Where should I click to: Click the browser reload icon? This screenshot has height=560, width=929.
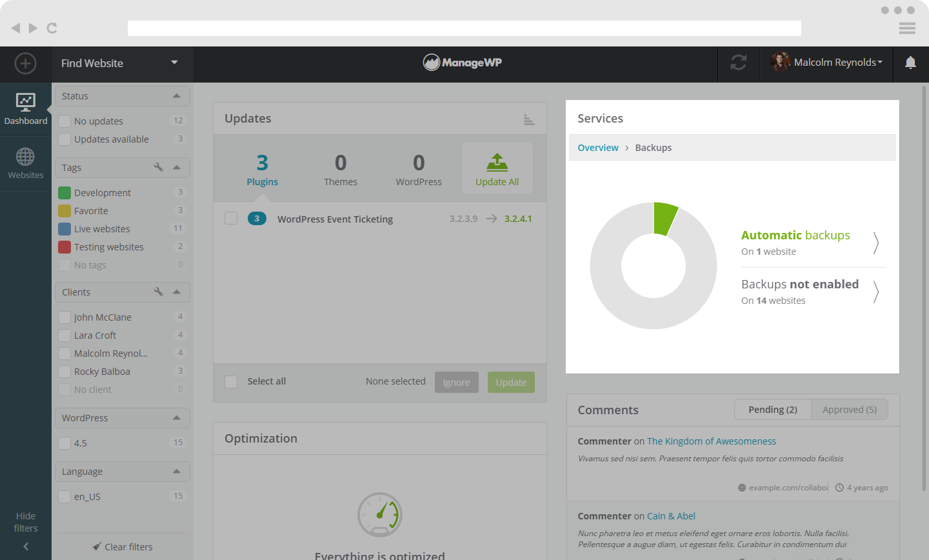click(x=52, y=28)
